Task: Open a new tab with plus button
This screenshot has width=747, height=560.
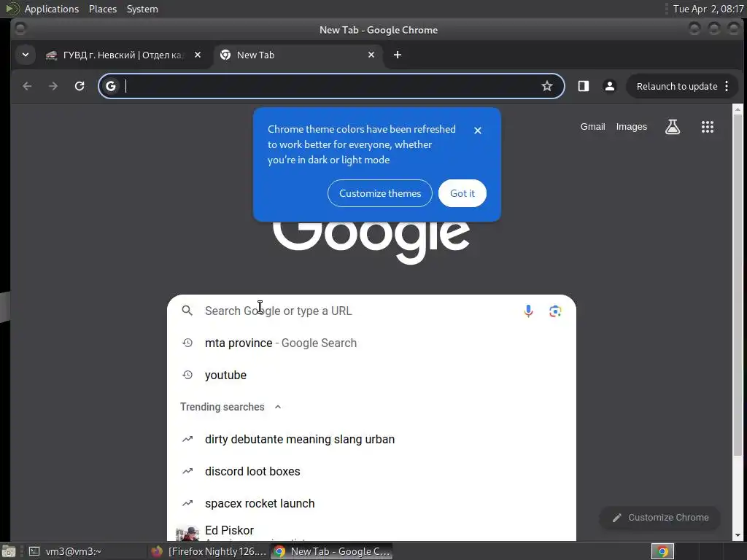Action: click(x=398, y=55)
